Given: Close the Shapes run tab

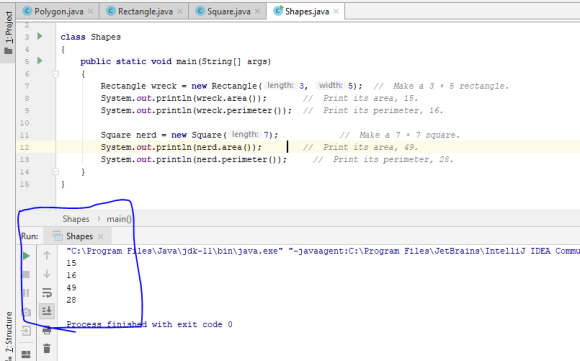Looking at the screenshot, I should pyautogui.click(x=101, y=236).
